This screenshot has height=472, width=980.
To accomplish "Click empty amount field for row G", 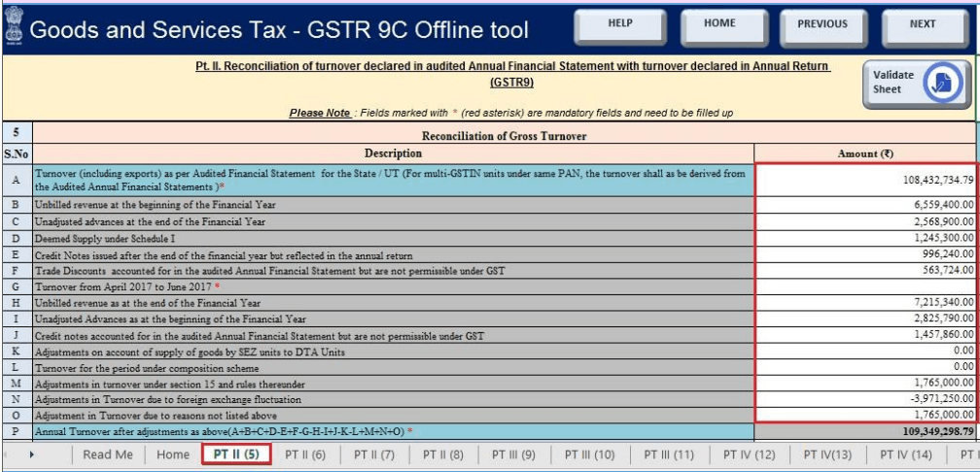I will pos(865,287).
